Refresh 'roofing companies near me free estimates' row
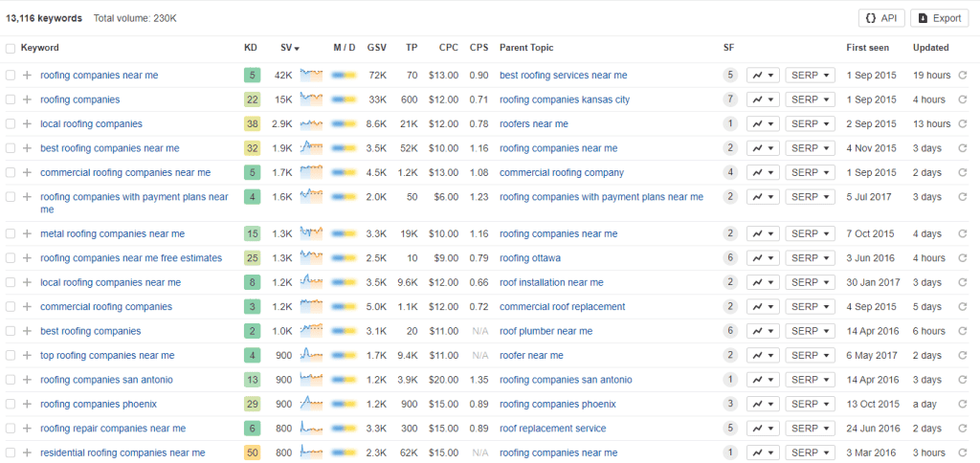This screenshot has height=463, width=980. [963, 258]
